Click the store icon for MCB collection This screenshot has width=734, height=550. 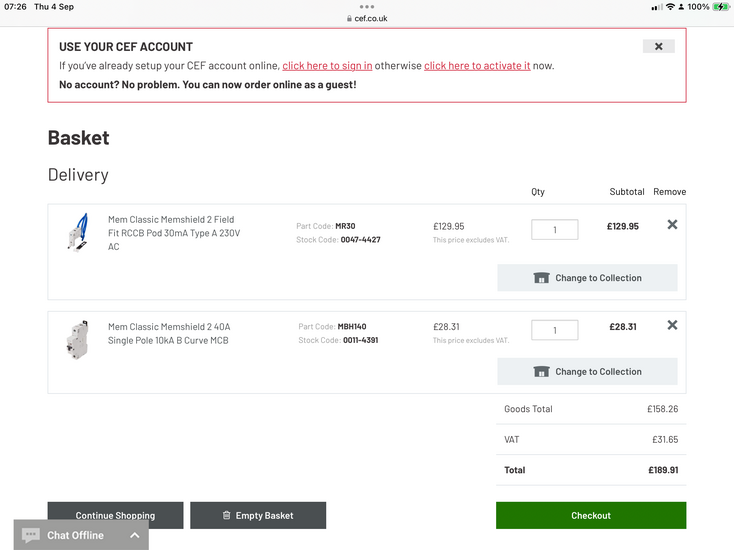pos(541,372)
